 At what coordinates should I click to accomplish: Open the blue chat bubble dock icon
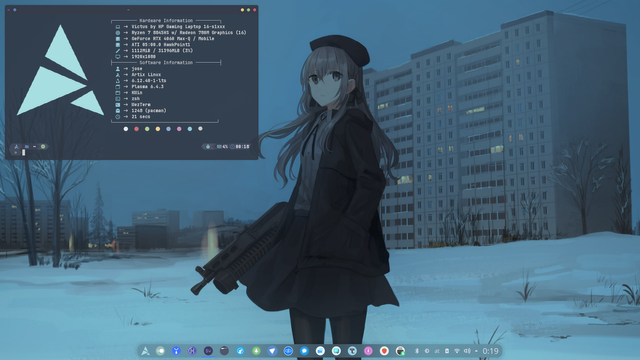click(x=304, y=351)
